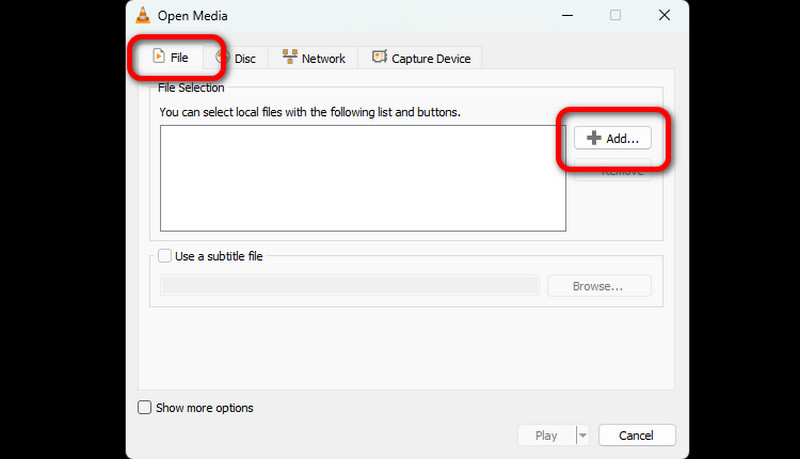
Task: Enable the Use a subtitle file checkbox
Action: 166,256
